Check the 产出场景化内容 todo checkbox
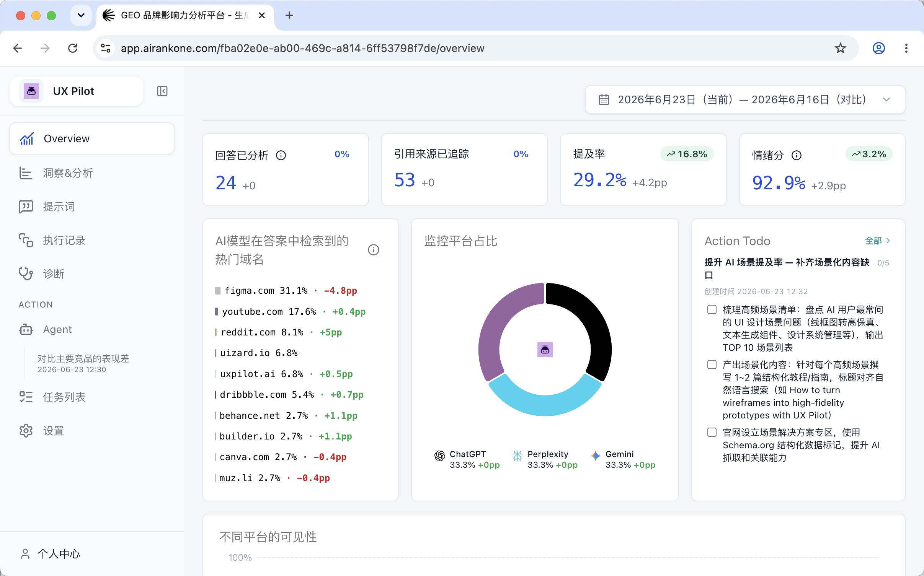The image size is (924, 576). (x=712, y=364)
